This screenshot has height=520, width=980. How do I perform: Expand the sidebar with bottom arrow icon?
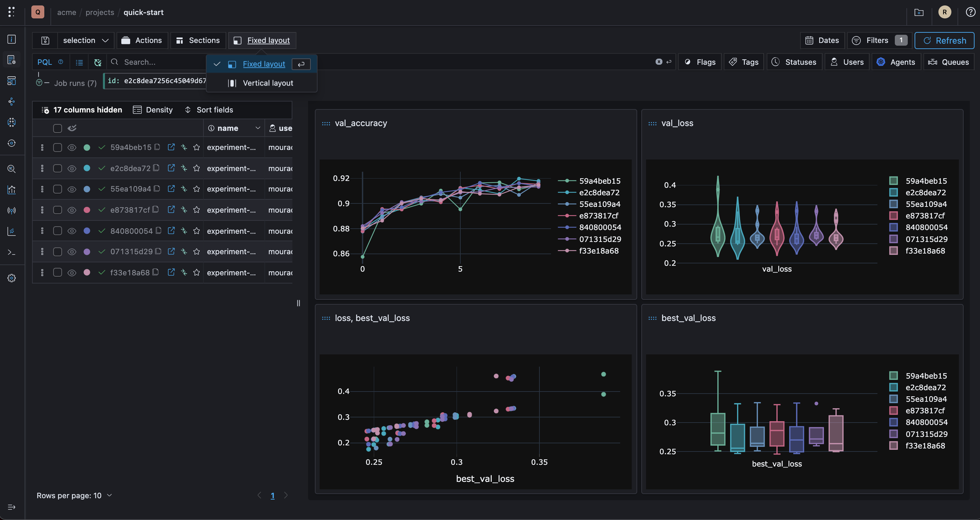[12, 507]
